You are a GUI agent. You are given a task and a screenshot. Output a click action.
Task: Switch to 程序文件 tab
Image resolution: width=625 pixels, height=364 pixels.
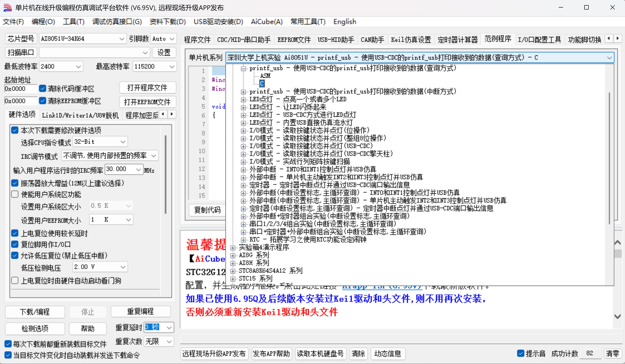coord(197,40)
